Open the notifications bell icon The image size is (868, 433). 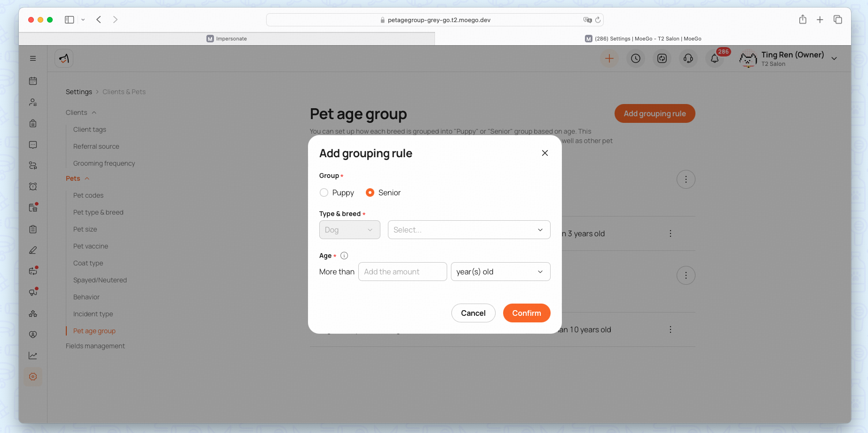click(x=714, y=58)
